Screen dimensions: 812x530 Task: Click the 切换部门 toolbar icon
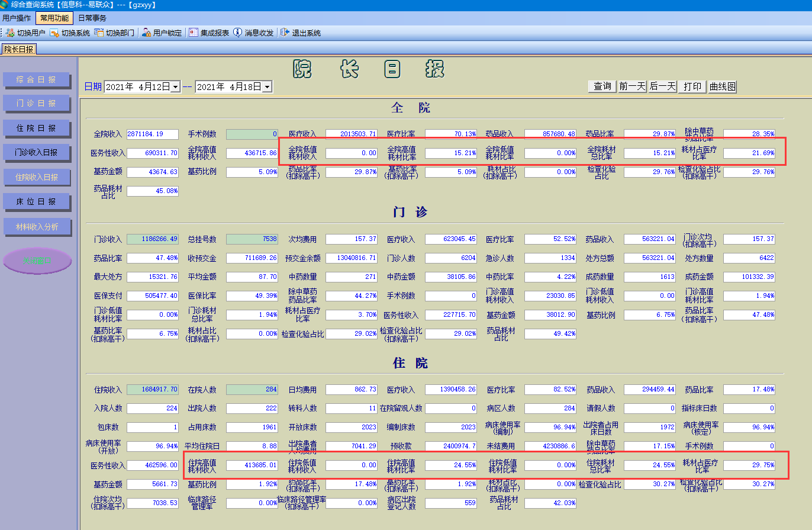tap(99, 33)
